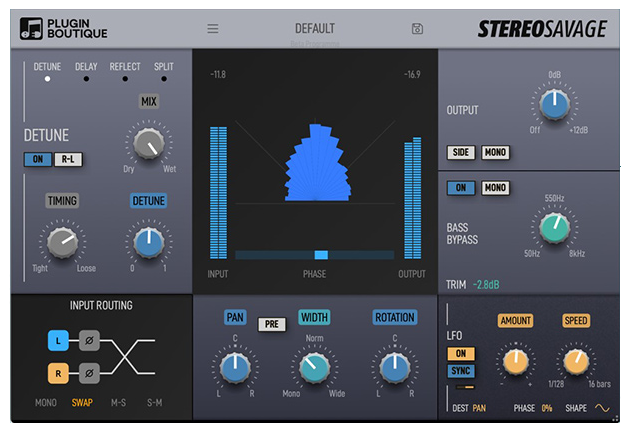This screenshot has width=625, height=430.
Task: Click the ROTATION label button
Action: 395,317
